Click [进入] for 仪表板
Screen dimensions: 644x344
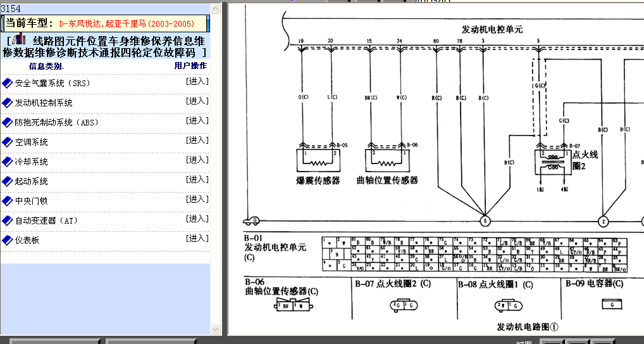click(x=197, y=239)
